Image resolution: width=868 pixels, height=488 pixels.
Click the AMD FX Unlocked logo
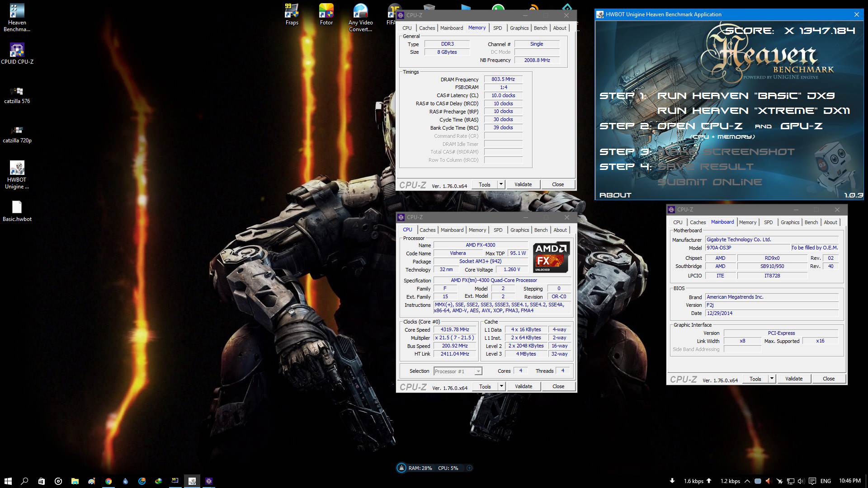point(551,258)
